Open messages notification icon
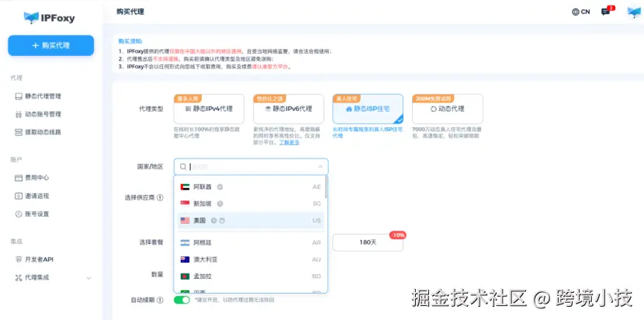 pos(605,12)
